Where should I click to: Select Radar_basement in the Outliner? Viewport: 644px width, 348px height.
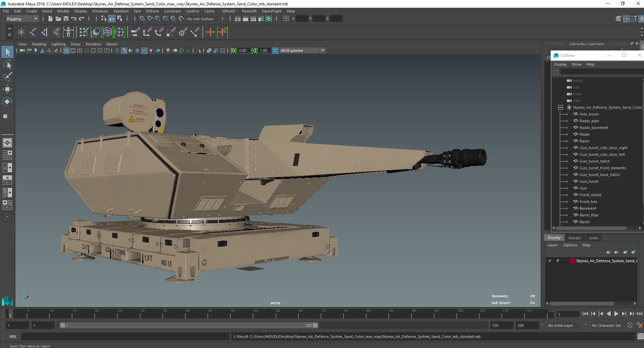point(594,128)
